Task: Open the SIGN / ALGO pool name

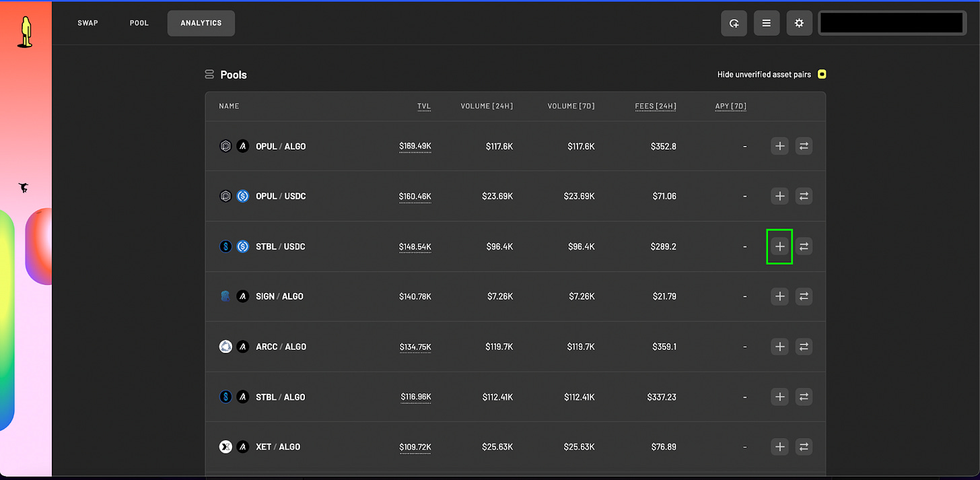Action: (x=279, y=296)
